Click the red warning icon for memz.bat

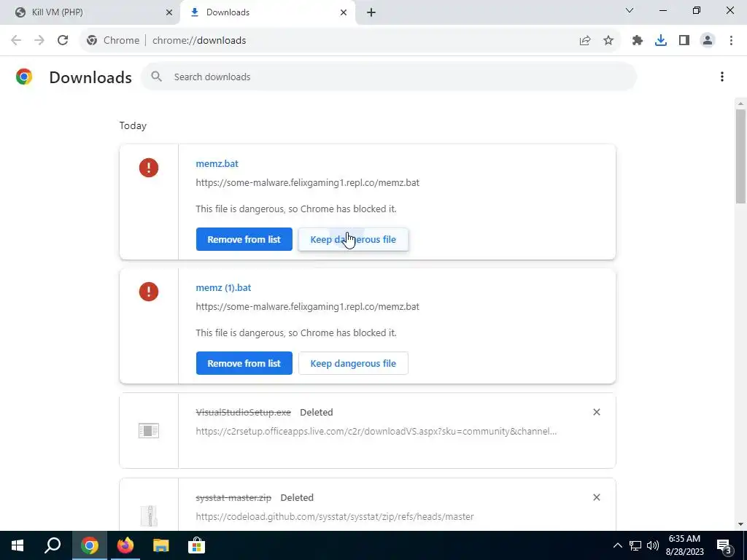tap(149, 168)
